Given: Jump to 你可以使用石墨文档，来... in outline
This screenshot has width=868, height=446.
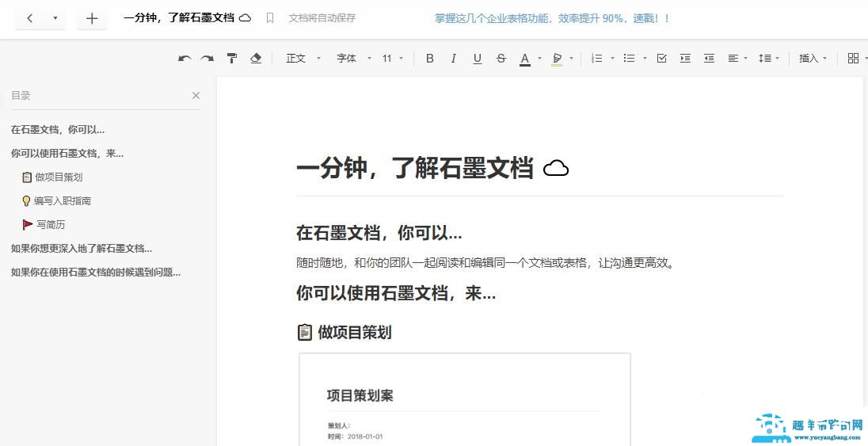Looking at the screenshot, I should click(x=67, y=154).
